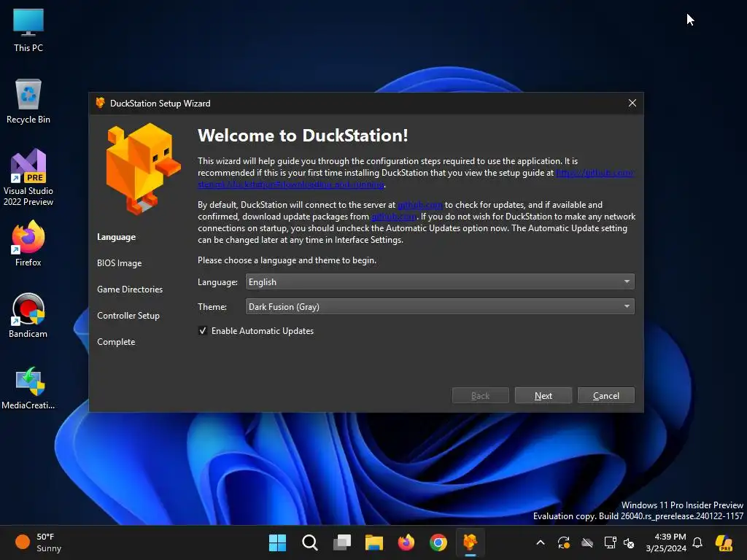Open This PC desktop icon
The width and height of the screenshot is (747, 560).
pyautogui.click(x=28, y=30)
